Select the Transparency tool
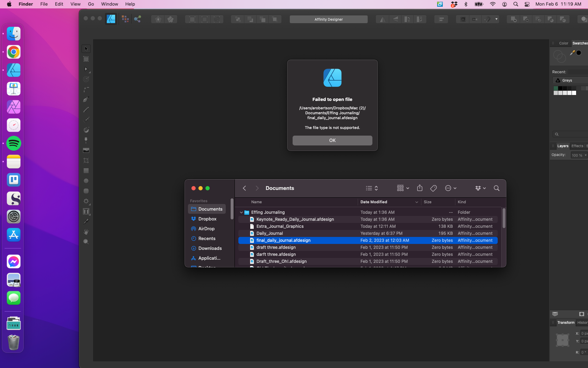The image size is (588, 368). point(86,140)
